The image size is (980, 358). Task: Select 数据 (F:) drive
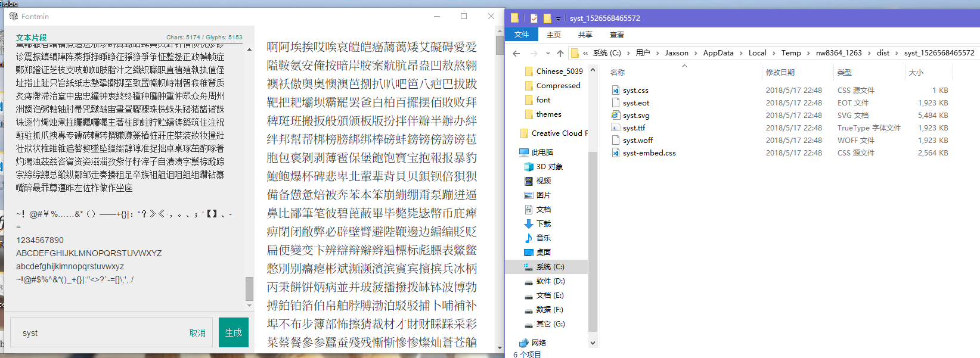(544, 309)
